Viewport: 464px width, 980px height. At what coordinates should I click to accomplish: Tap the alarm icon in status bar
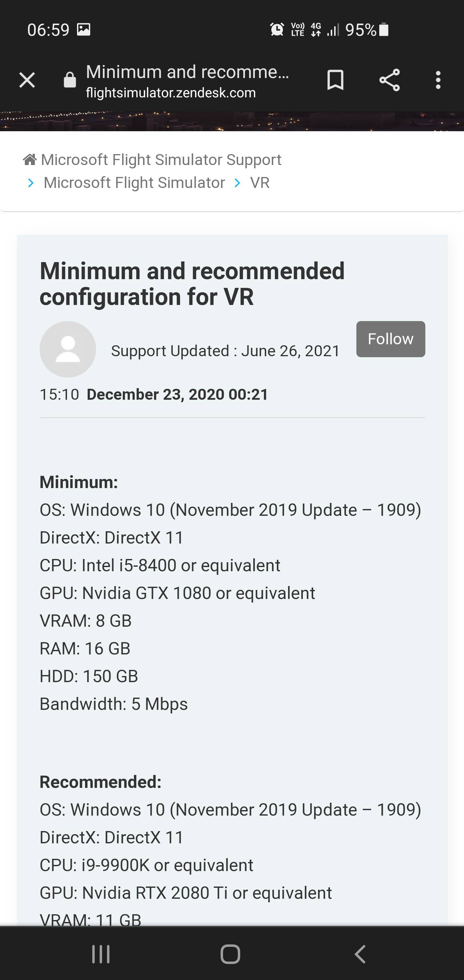pos(277,29)
